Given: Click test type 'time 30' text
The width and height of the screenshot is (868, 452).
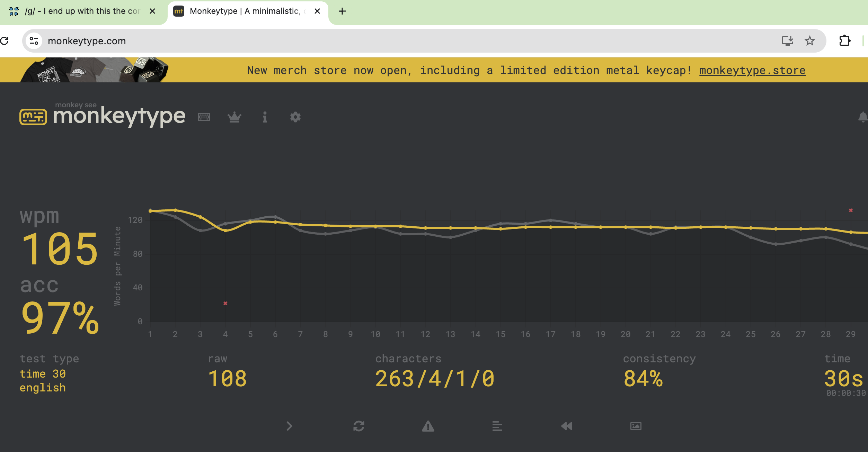Looking at the screenshot, I should (x=43, y=374).
